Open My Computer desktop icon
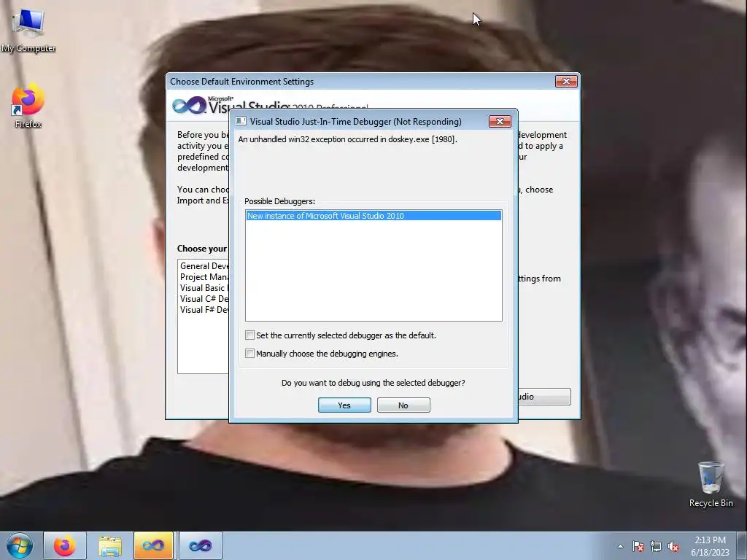The height and width of the screenshot is (560, 747). coord(28,31)
